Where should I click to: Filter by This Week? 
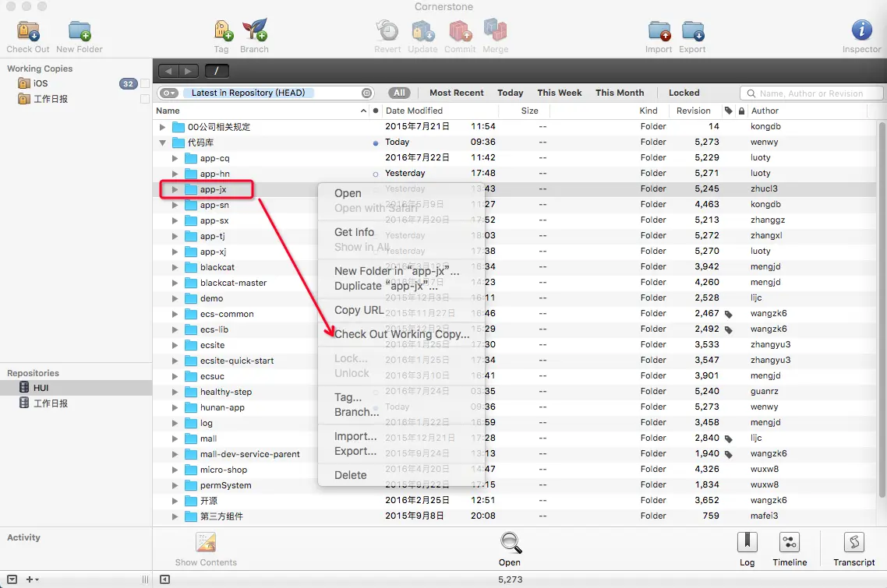(560, 93)
